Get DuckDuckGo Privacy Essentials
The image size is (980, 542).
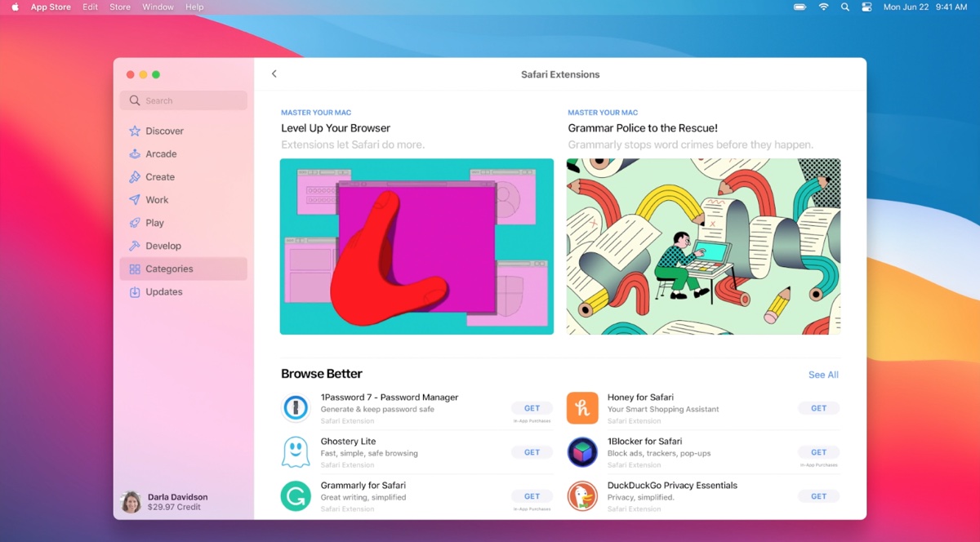point(818,496)
